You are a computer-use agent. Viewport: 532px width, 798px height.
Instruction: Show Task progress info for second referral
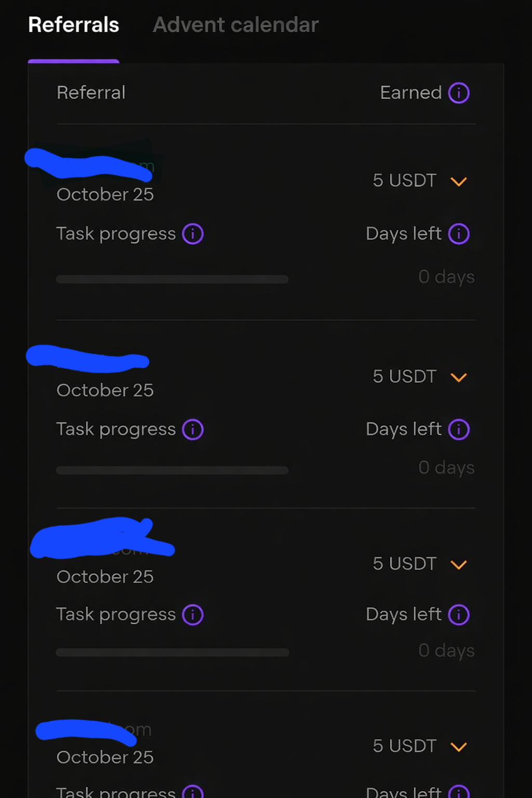coord(193,430)
